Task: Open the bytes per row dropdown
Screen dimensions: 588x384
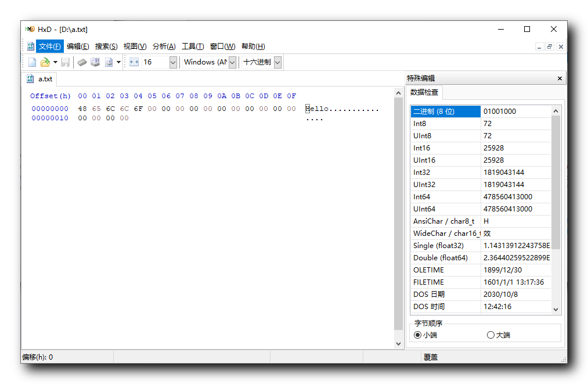Action: 173,62
